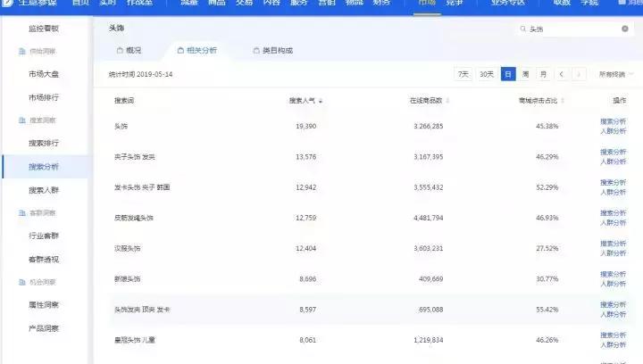The width and height of the screenshot is (643, 364).
Task: Select the 7天 time range
Action: pos(463,74)
